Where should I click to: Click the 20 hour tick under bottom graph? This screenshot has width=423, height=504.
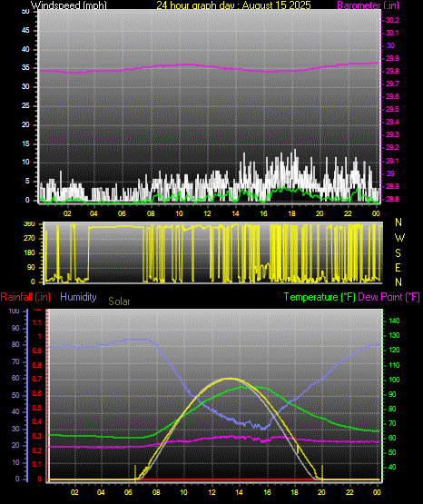click(x=321, y=492)
